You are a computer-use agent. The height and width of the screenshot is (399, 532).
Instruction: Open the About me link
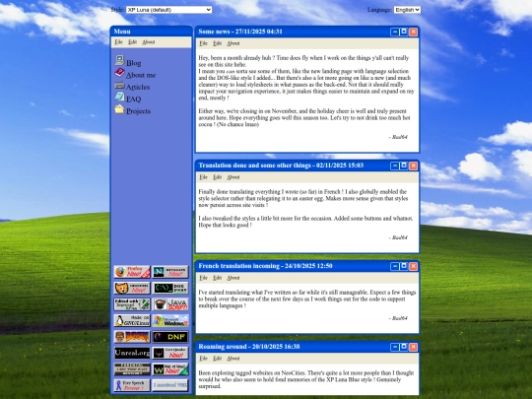pos(141,75)
